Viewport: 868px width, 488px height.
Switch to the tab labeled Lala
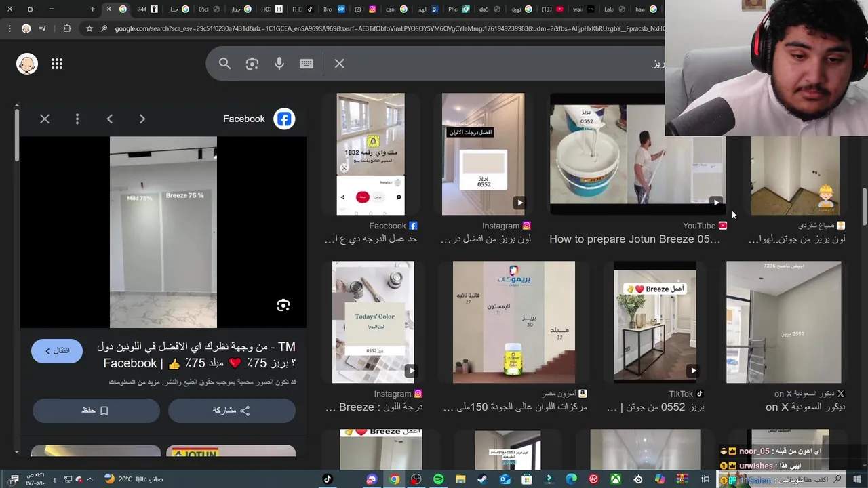(x=614, y=9)
